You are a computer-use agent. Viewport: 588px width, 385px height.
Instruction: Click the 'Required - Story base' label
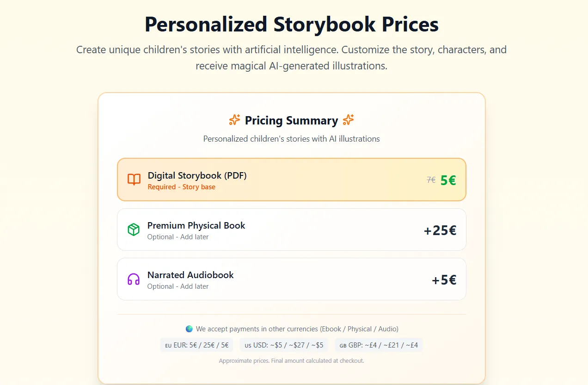click(181, 187)
